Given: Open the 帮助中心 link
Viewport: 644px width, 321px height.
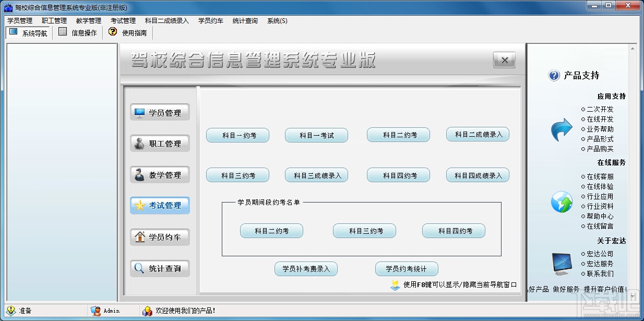Looking at the screenshot, I should coord(600,217).
